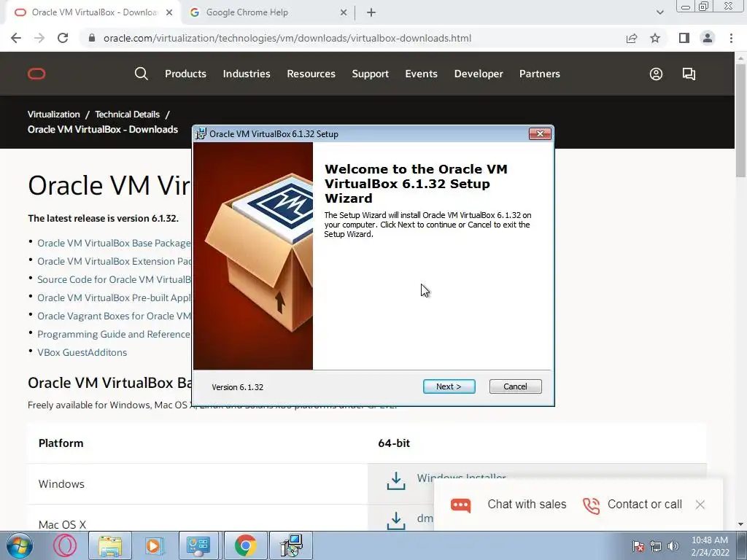Image resolution: width=747 pixels, height=560 pixels.
Task: Open Oracle VM VirtualBox Base Package link
Action: coord(114,244)
